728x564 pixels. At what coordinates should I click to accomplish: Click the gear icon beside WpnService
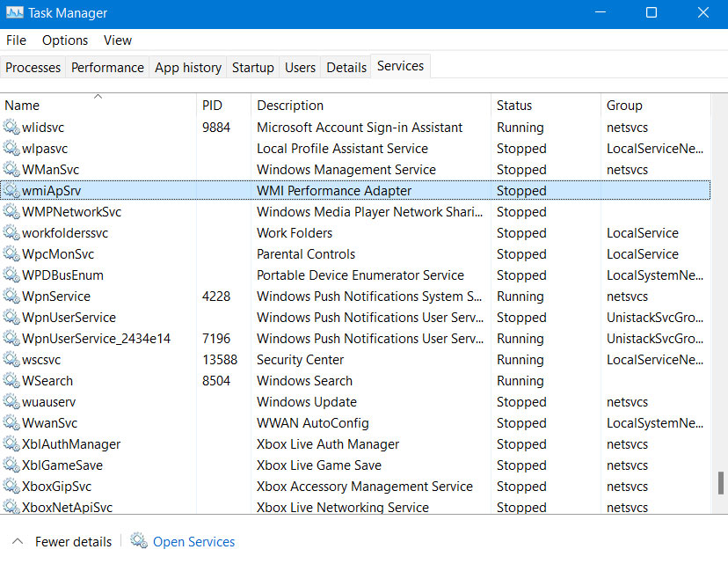pyautogui.click(x=11, y=296)
